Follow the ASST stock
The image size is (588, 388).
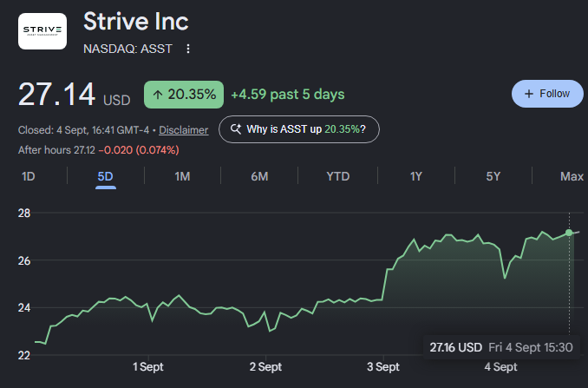547,94
